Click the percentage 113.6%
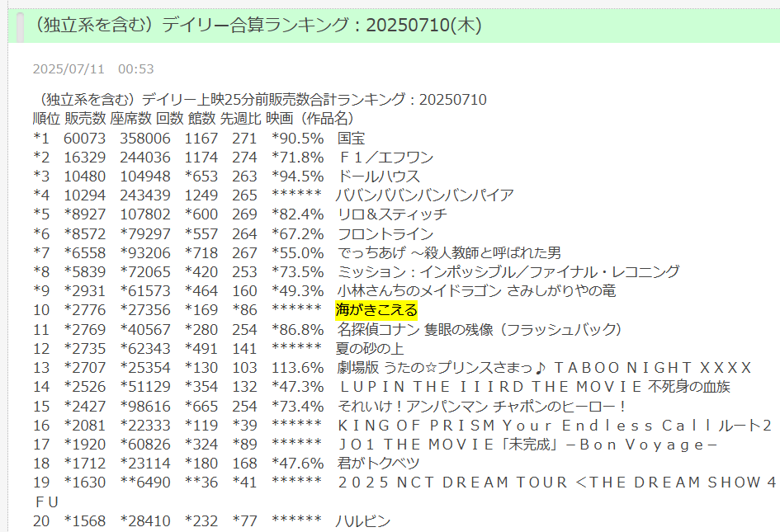This screenshot has width=780, height=532. point(297,368)
